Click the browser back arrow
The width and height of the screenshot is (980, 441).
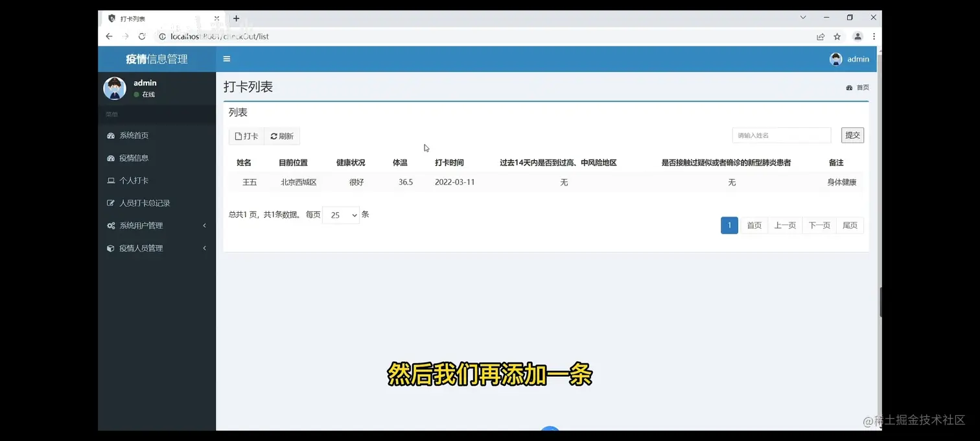[x=109, y=36]
